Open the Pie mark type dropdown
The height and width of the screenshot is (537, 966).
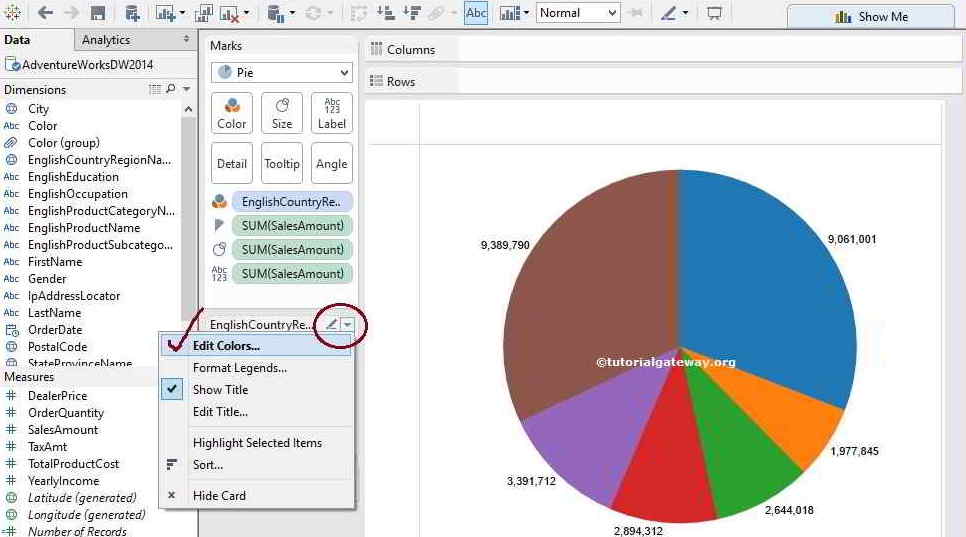281,72
